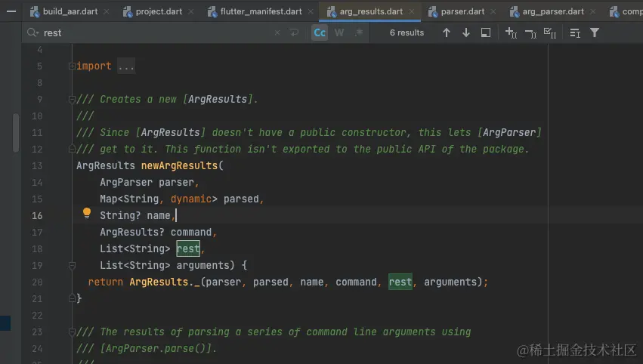
Task: Close the arg_parser.dart tab
Action: coord(593,11)
